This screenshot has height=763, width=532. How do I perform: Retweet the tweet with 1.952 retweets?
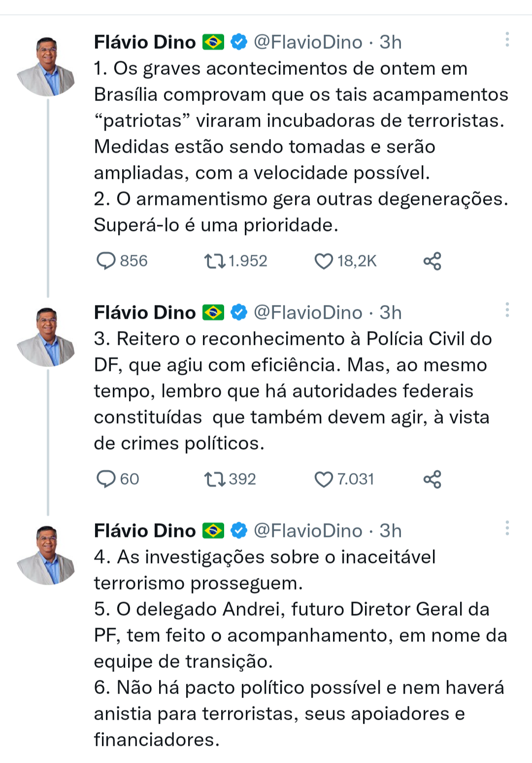coord(215,261)
